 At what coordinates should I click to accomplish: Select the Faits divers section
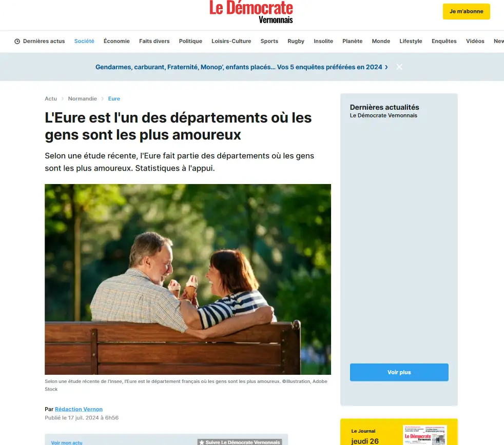pyautogui.click(x=154, y=41)
